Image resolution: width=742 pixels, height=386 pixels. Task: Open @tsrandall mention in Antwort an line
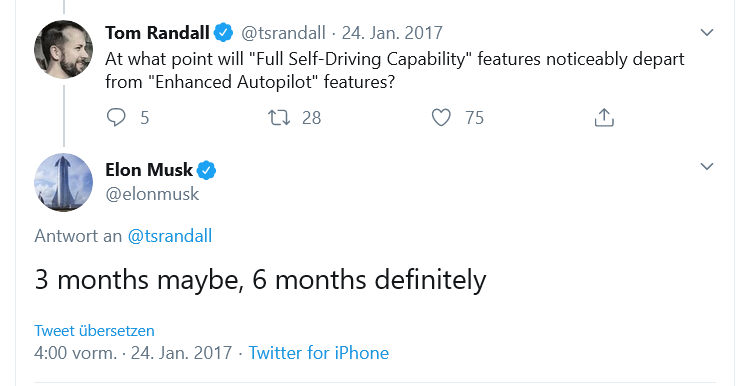170,236
